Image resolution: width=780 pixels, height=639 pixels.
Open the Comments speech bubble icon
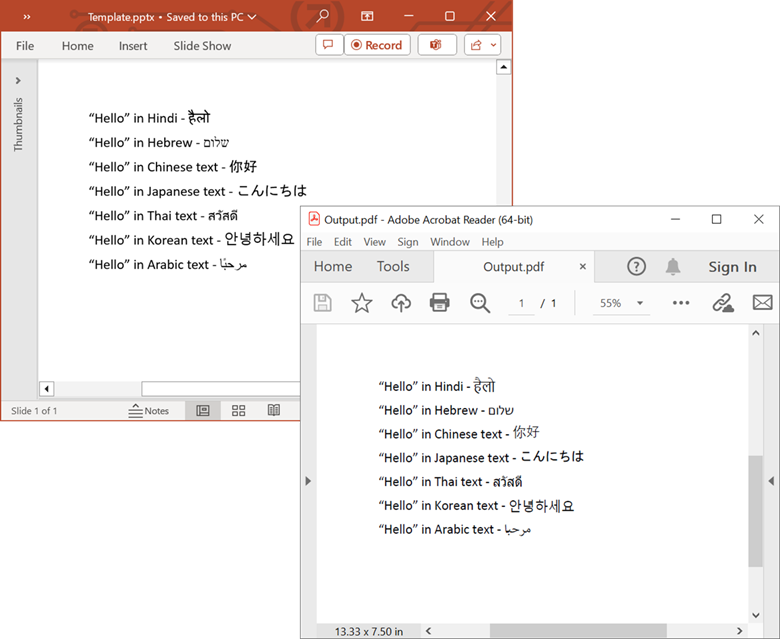coord(328,45)
